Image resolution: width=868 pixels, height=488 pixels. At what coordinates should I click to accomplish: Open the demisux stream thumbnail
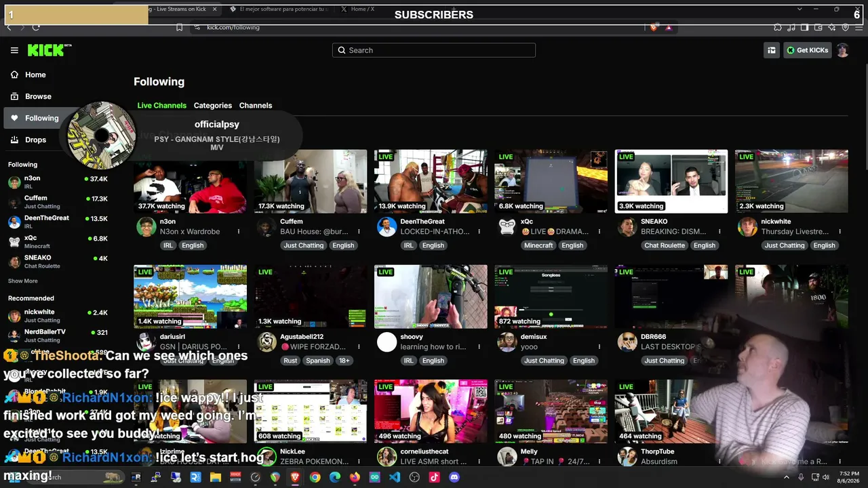pyautogui.click(x=551, y=296)
